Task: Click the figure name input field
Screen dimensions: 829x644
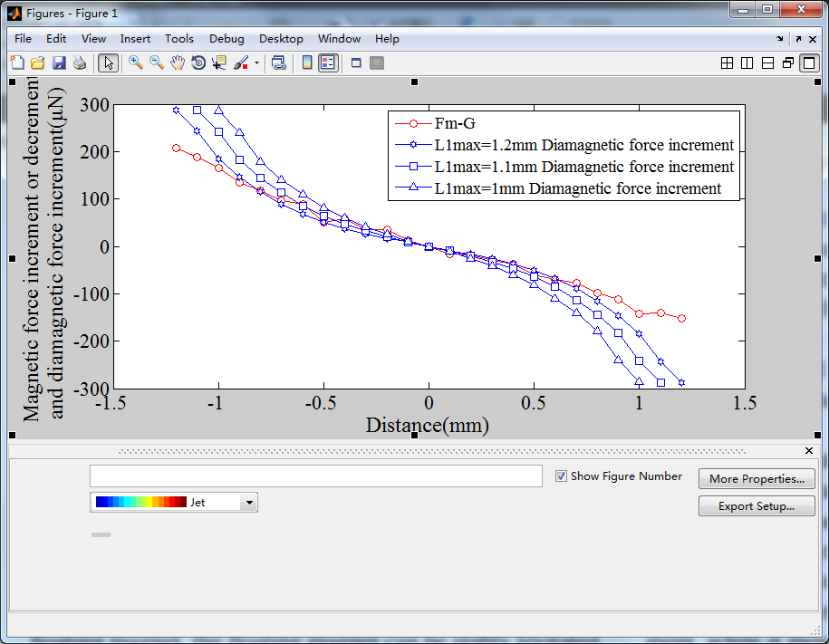Action: (x=316, y=476)
